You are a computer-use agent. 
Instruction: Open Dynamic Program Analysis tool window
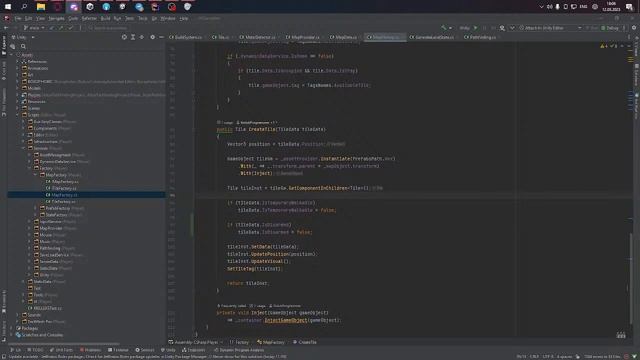coord(239,350)
